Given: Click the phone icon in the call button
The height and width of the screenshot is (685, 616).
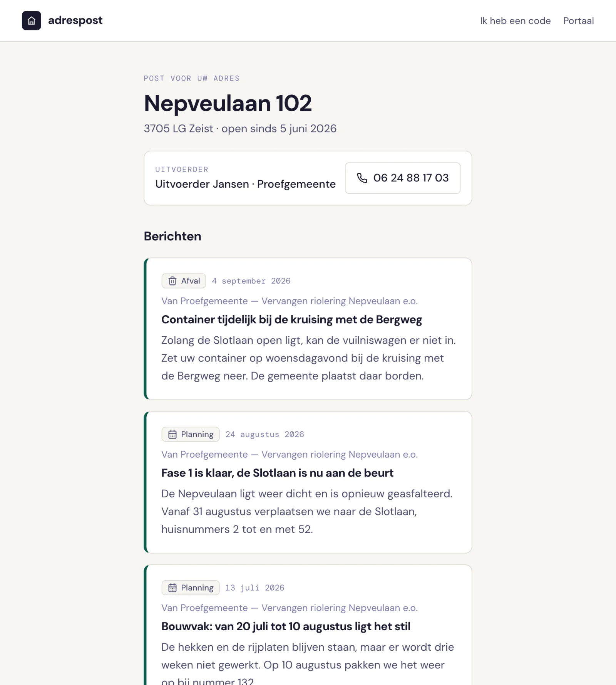Looking at the screenshot, I should point(362,178).
